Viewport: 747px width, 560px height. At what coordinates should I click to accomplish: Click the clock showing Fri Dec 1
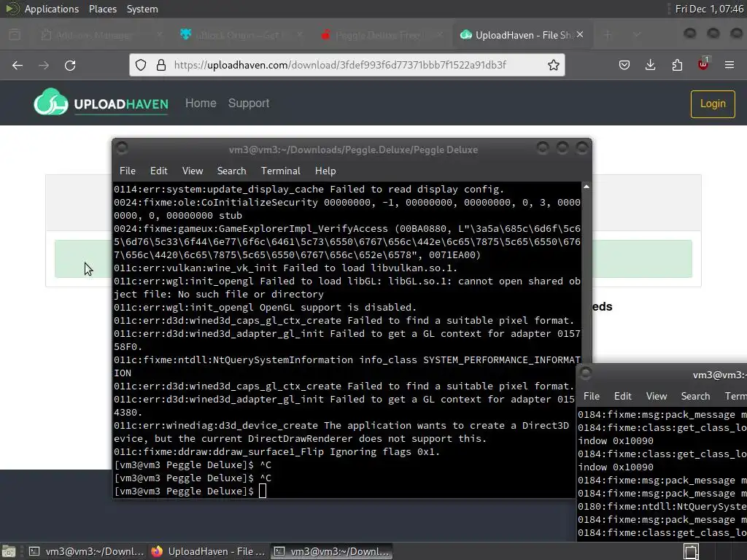[709, 9]
